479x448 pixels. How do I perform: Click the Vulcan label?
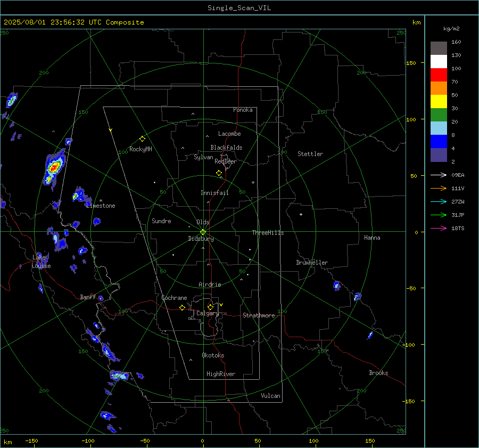click(270, 396)
